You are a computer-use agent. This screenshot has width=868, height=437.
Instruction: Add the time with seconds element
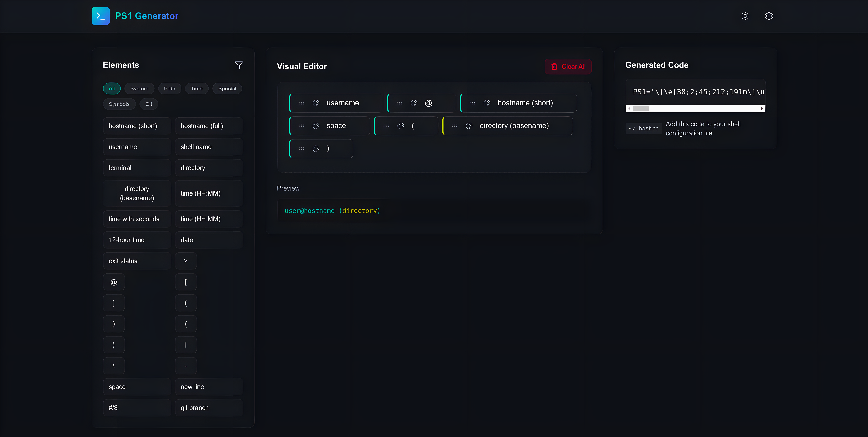pyautogui.click(x=137, y=219)
